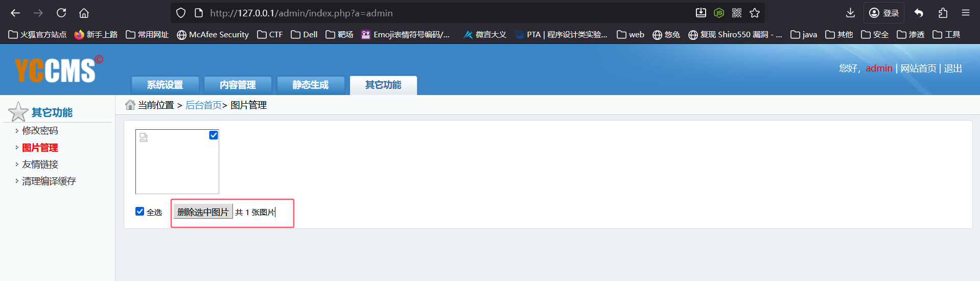Open the CTF bookmark folder
980x281 pixels.
[x=270, y=34]
